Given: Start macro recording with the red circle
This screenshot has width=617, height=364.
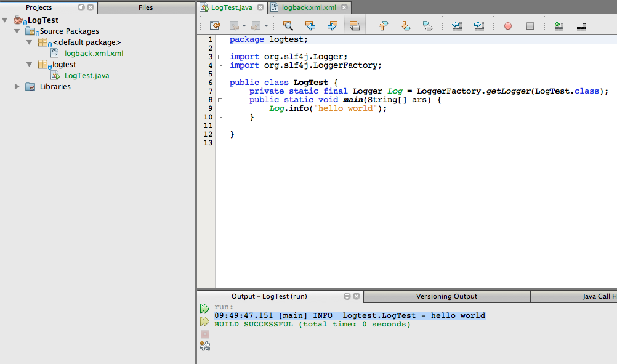Looking at the screenshot, I should (508, 26).
